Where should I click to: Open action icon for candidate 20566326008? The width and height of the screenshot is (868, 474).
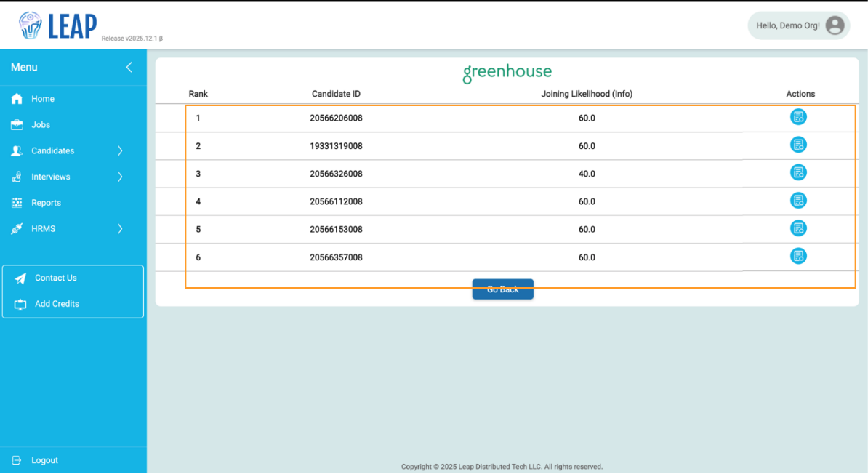798,172
